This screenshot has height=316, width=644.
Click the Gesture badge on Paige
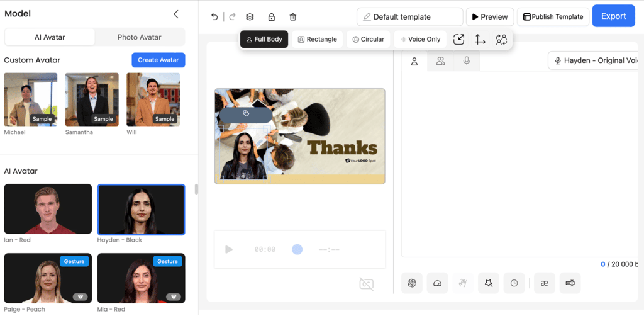tap(74, 261)
